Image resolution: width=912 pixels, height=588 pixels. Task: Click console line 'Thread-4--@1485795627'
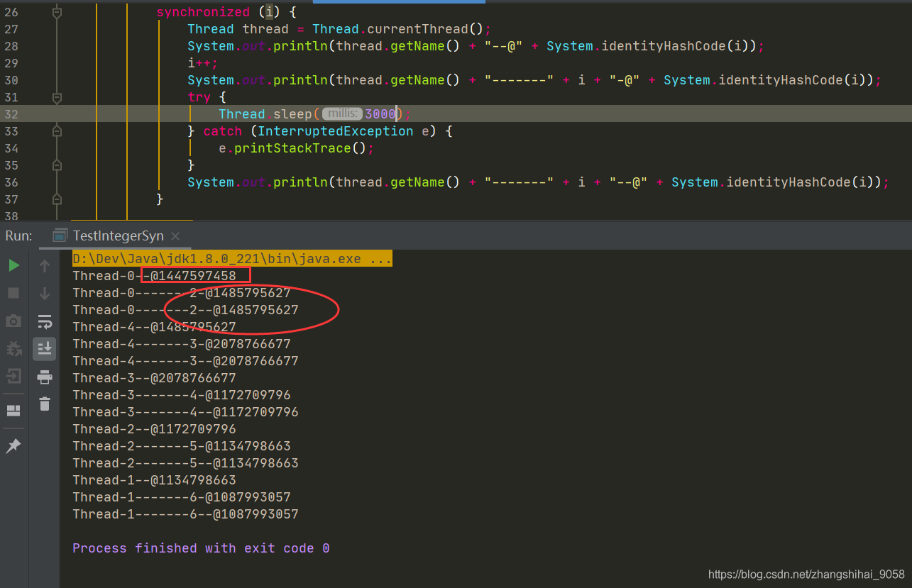154,327
